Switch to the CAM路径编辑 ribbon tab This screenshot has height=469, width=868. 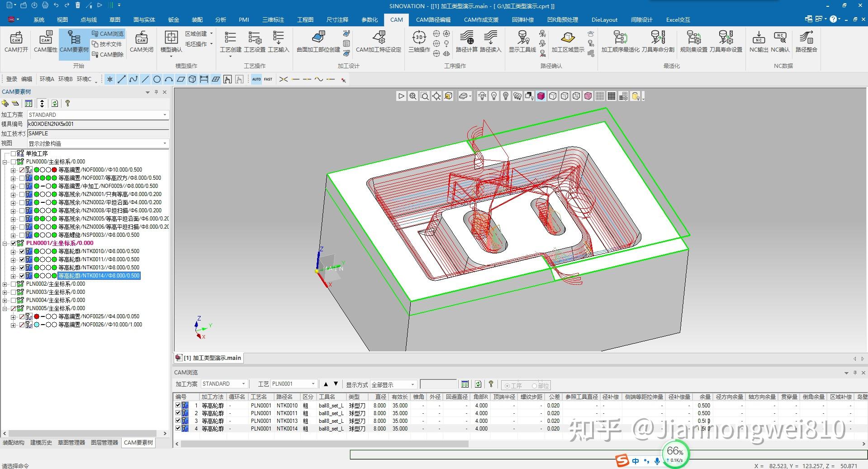point(433,19)
